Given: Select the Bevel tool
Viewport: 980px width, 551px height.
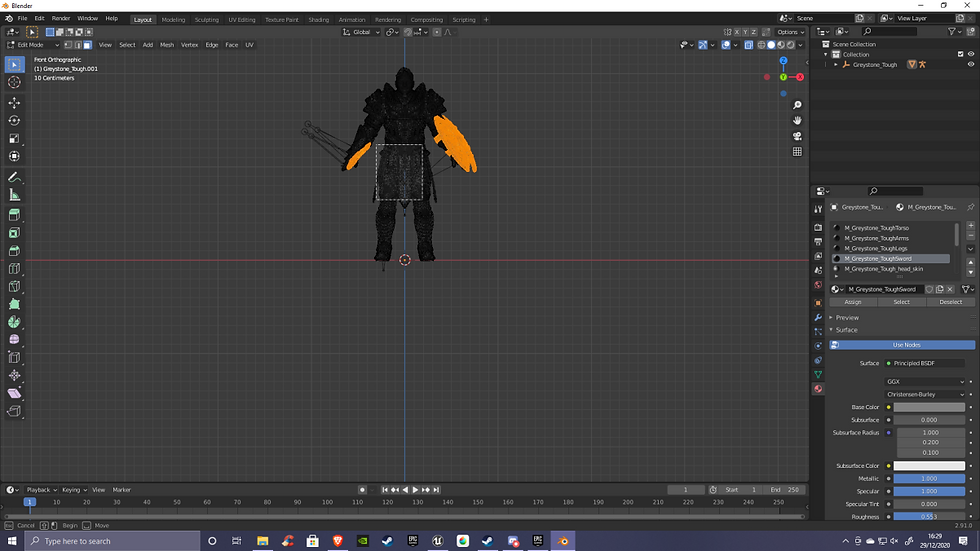Looking at the screenshot, I should point(14,251).
